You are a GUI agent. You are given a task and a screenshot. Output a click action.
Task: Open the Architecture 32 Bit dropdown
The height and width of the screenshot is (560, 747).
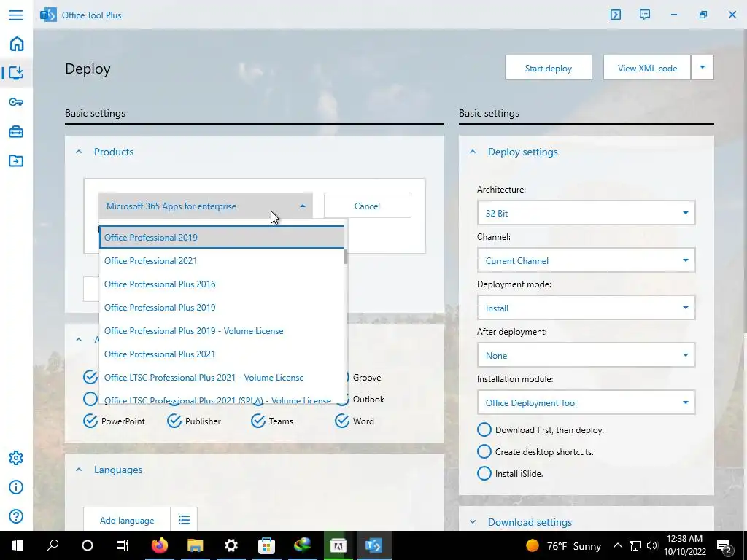[x=586, y=213]
